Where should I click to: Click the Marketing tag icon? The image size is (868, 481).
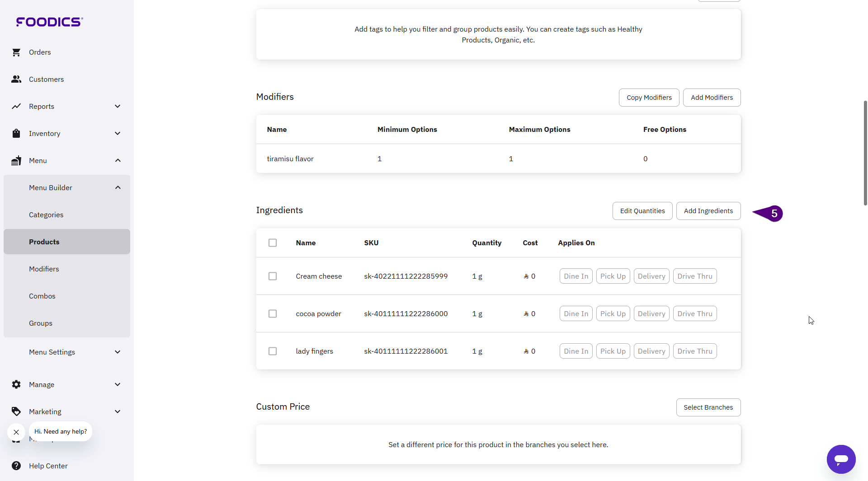point(16,412)
